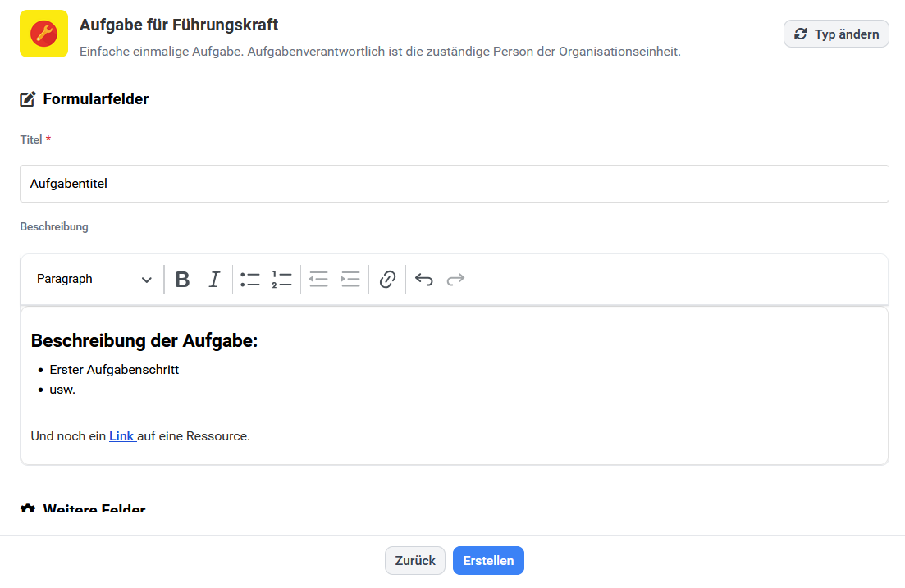Viewport: 905px width, 588px height.
Task: Click the refresh icon in Typ ändern
Action: click(800, 34)
